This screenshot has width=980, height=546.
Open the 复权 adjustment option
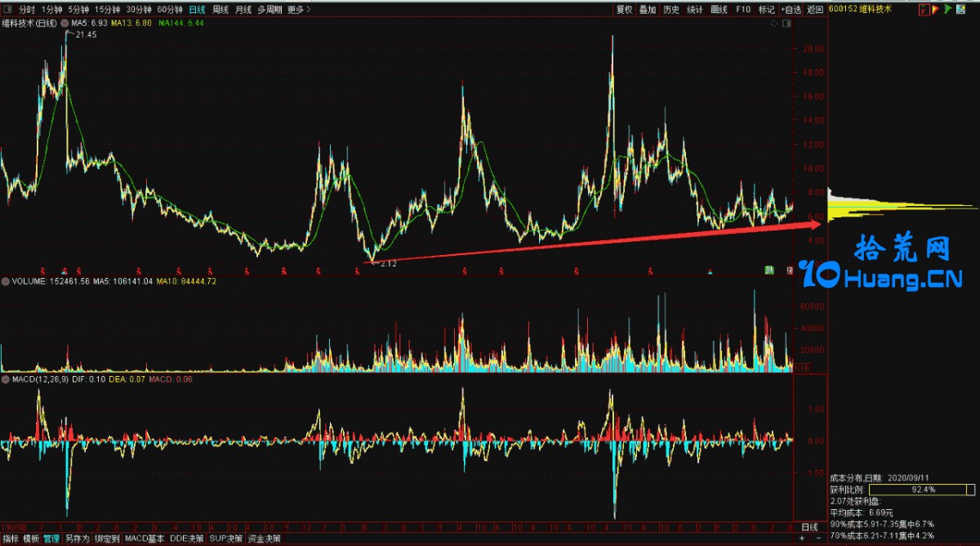625,10
